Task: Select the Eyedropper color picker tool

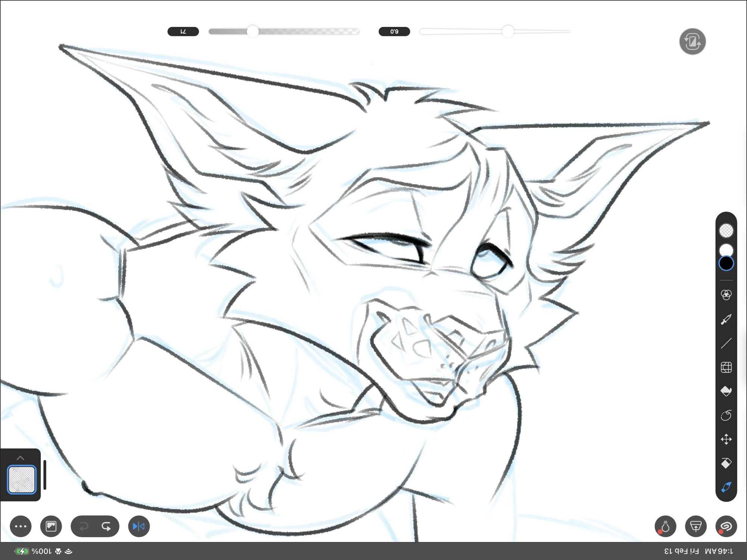Action: click(726, 320)
